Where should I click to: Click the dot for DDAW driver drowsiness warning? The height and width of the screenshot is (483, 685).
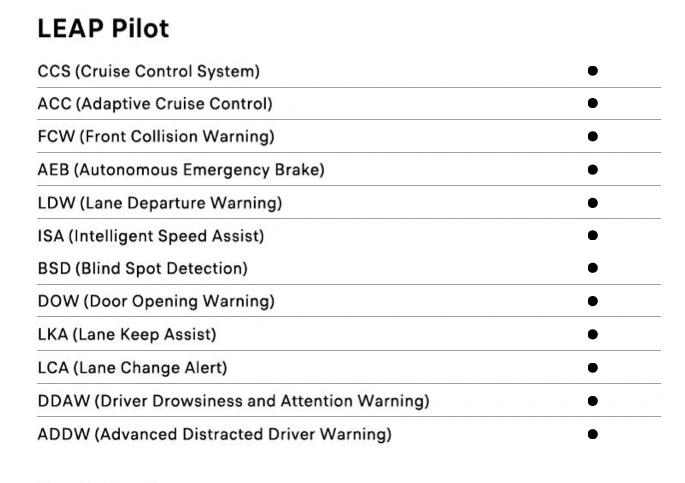pos(592,401)
